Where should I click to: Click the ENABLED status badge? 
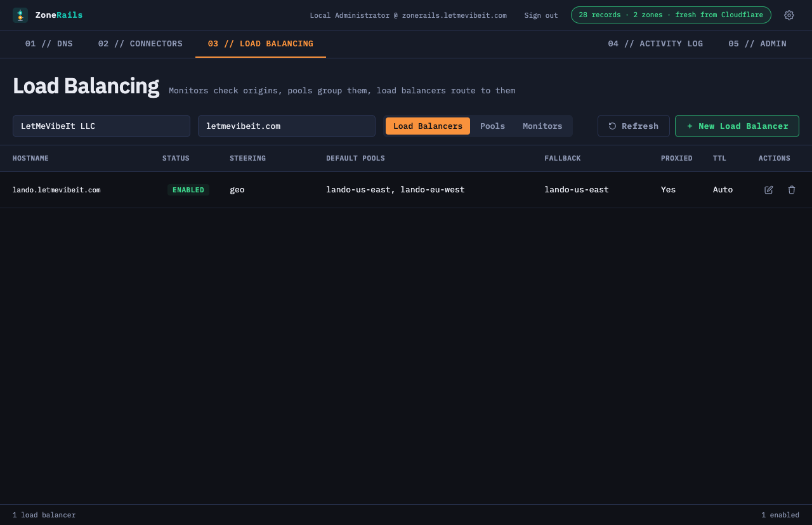pos(188,190)
